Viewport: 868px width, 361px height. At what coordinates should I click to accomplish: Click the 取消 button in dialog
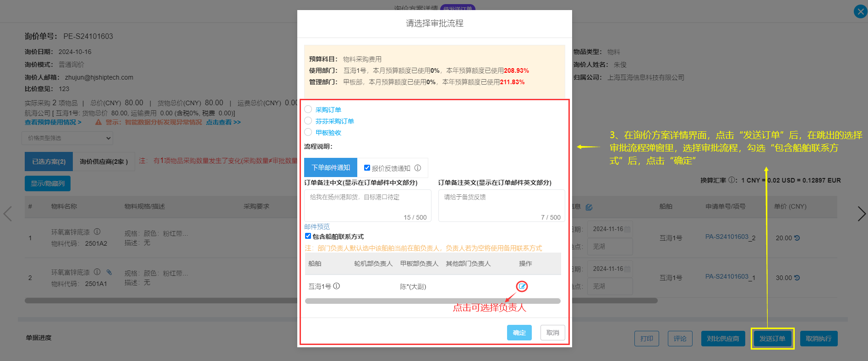[553, 333]
